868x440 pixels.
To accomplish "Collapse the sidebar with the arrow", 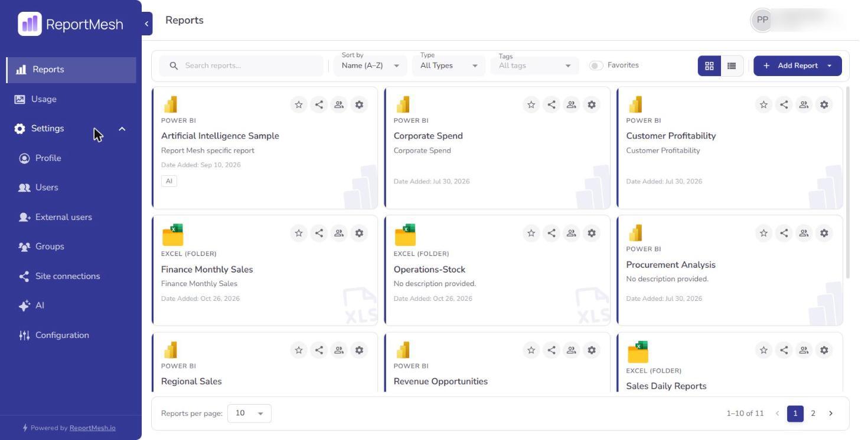I will coord(147,24).
